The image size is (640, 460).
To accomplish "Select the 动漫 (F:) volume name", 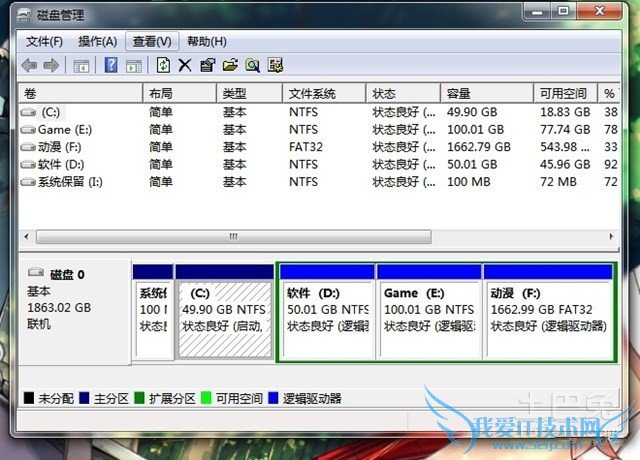I will tap(60, 147).
